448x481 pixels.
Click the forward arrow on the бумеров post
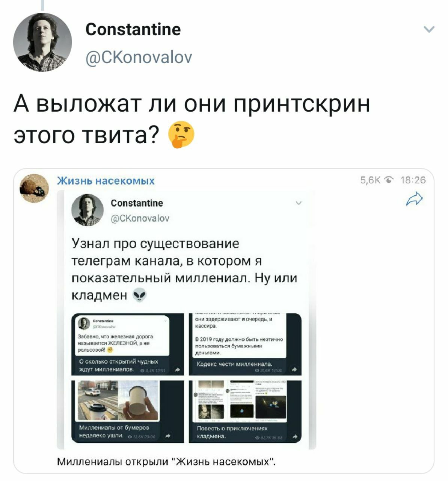[x=169, y=436]
